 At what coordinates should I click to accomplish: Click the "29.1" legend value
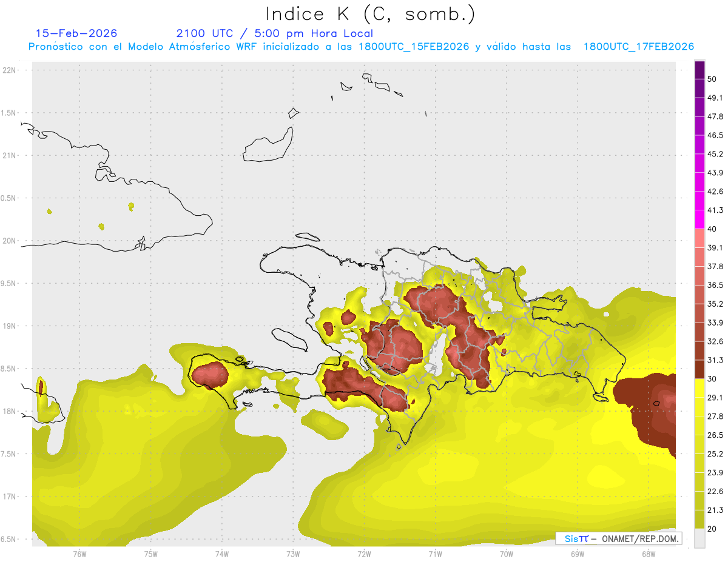click(715, 398)
